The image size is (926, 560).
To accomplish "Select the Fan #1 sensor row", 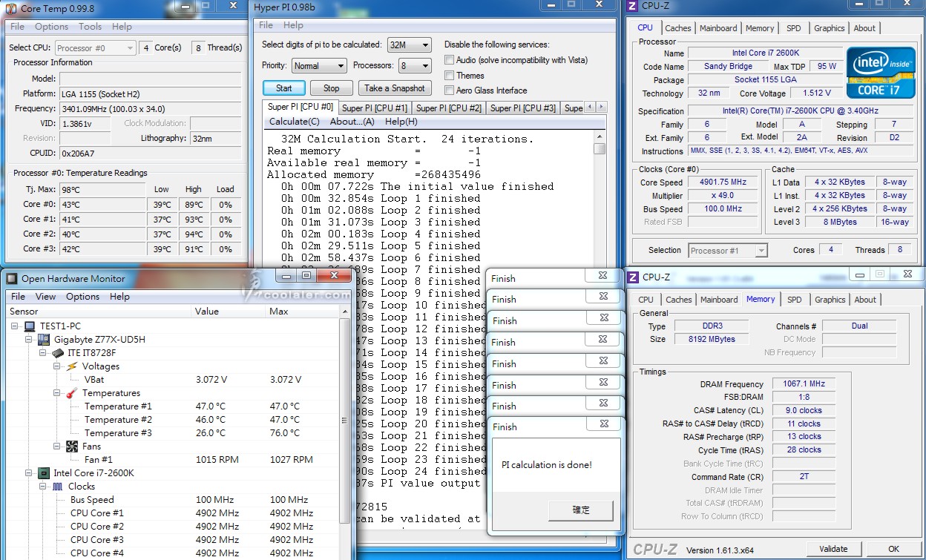I will point(172,460).
